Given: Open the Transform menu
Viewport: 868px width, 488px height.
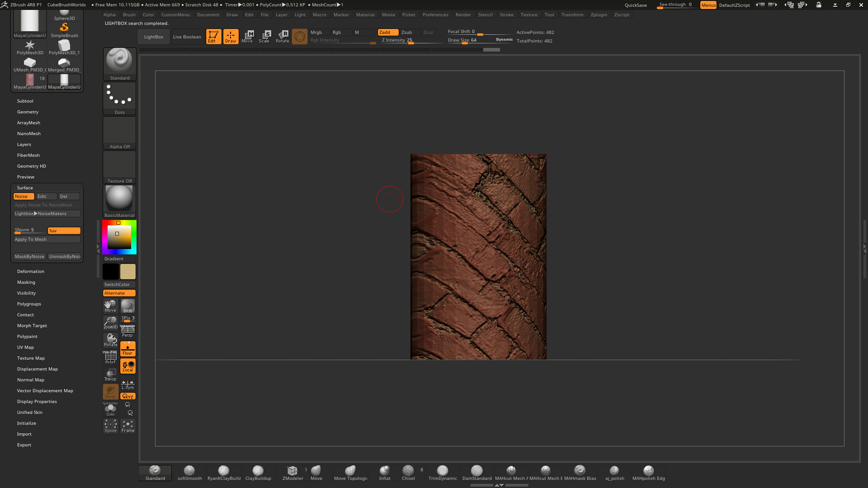Looking at the screenshot, I should click(x=572, y=15).
